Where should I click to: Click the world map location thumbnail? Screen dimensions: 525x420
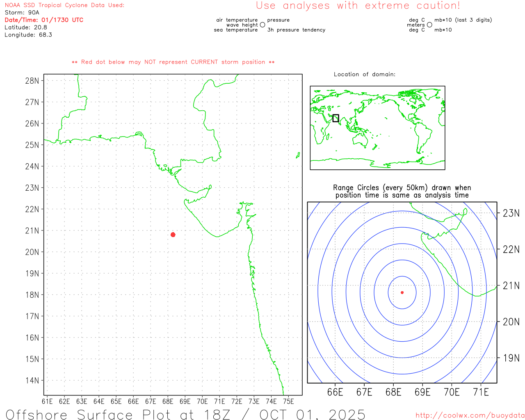pos(378,128)
